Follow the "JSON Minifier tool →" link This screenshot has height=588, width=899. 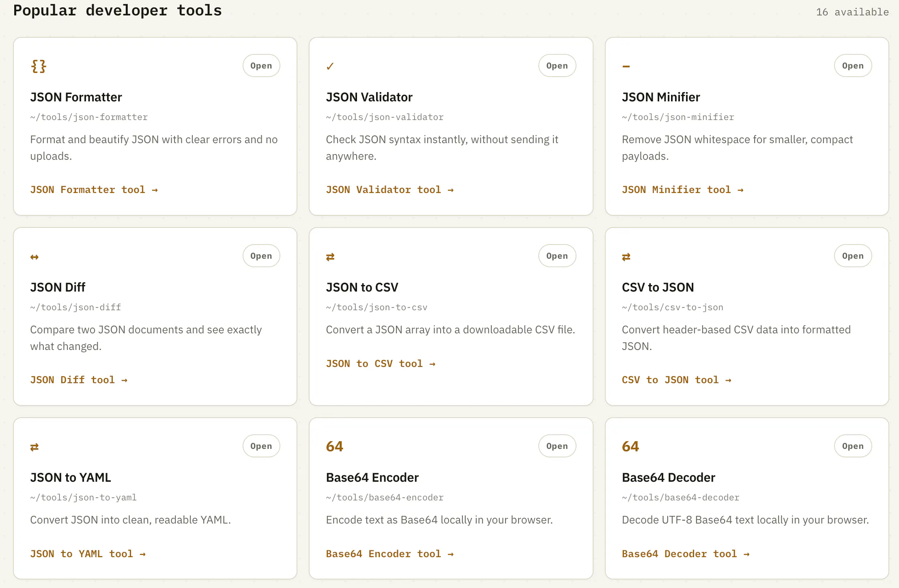(x=683, y=190)
